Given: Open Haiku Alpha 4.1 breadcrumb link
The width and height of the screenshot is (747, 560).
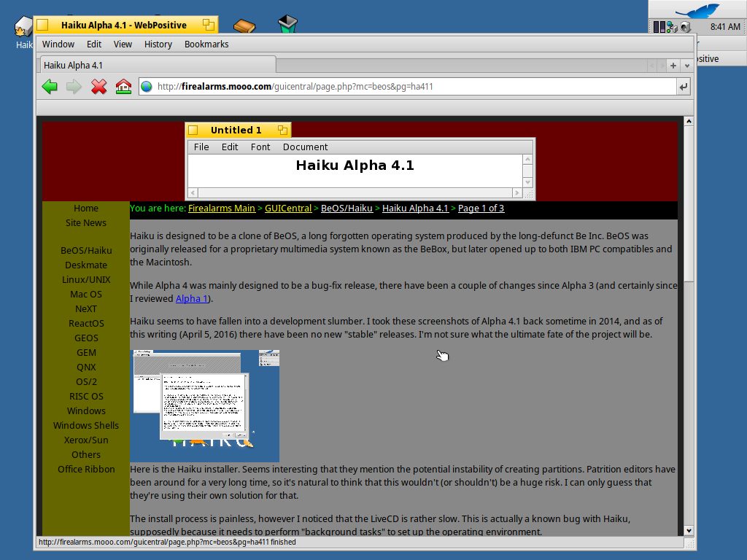Looking at the screenshot, I should tap(415, 208).
